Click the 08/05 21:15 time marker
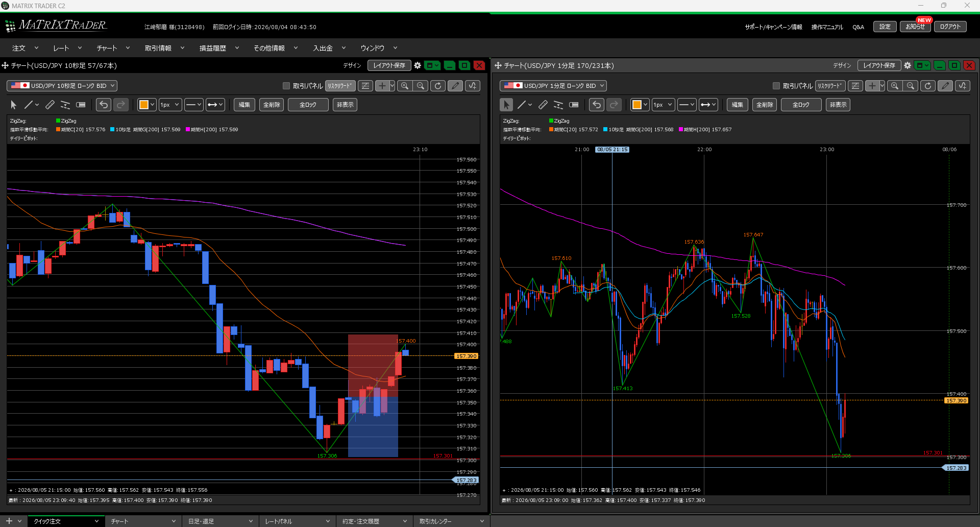This screenshot has width=980, height=527. click(x=612, y=150)
